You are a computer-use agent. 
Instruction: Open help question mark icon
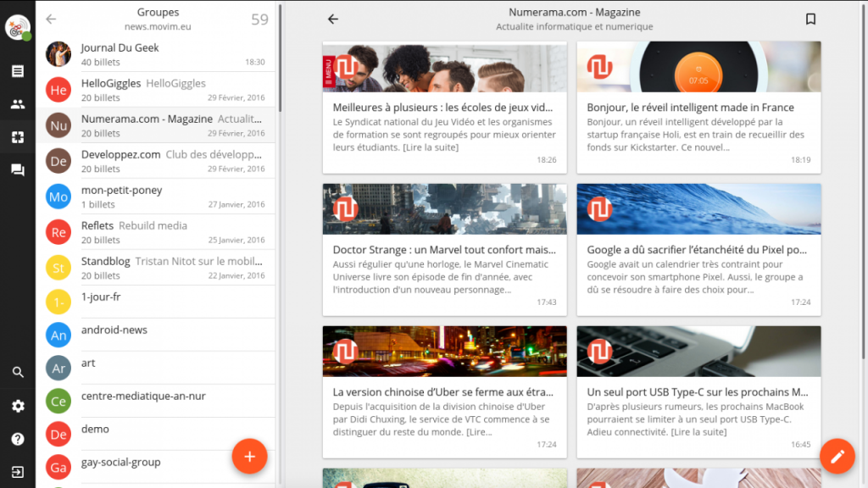[x=18, y=440]
